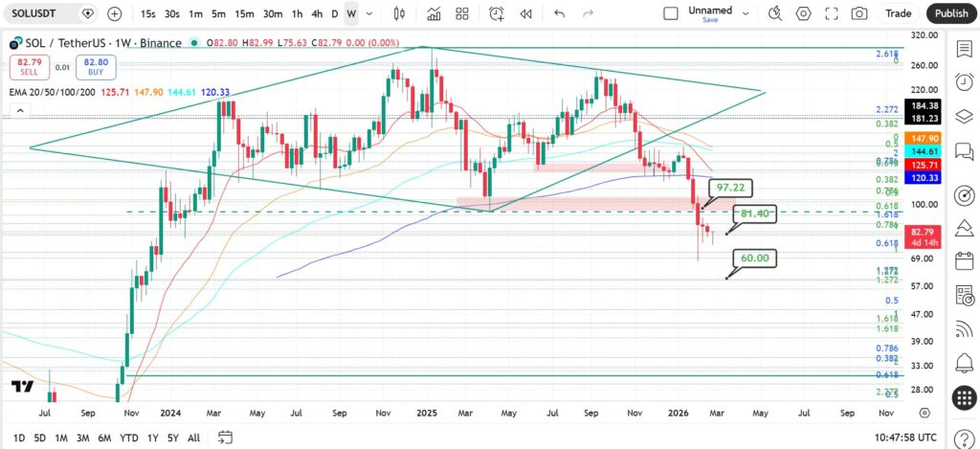Select the 5m timeframe

[x=218, y=13]
